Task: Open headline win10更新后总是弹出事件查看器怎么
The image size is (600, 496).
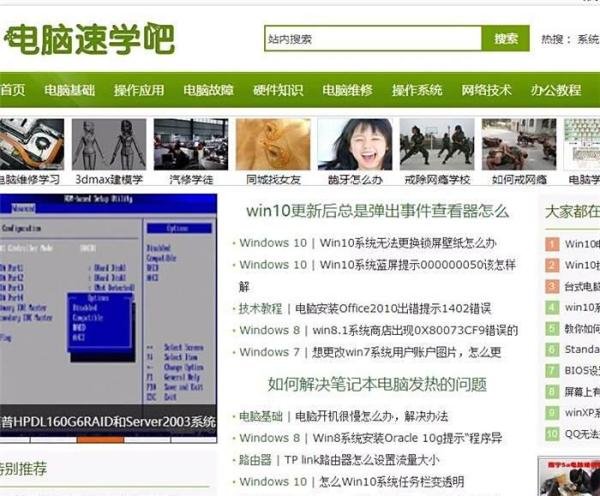Action: 377,211
